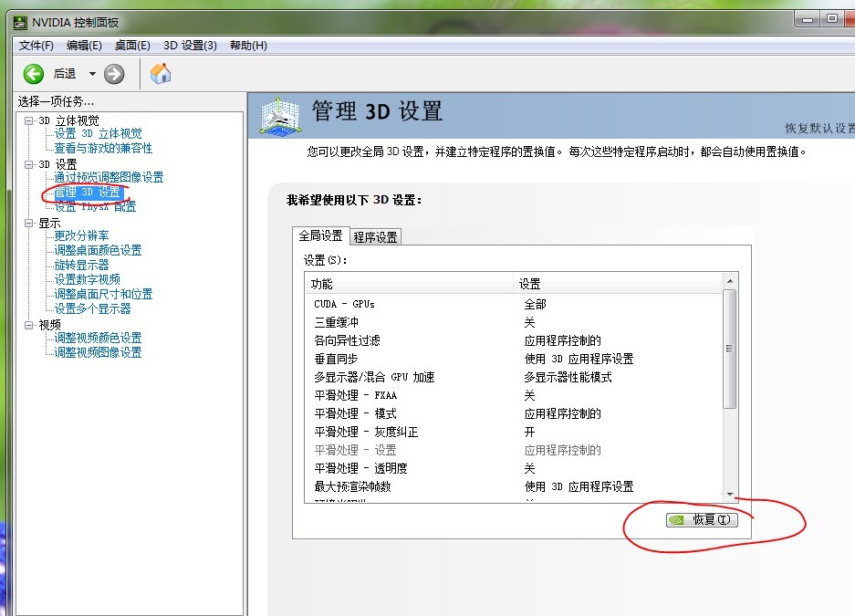Select 管理 3D 设置 in task tree
The width and height of the screenshot is (855, 616).
tap(88, 192)
